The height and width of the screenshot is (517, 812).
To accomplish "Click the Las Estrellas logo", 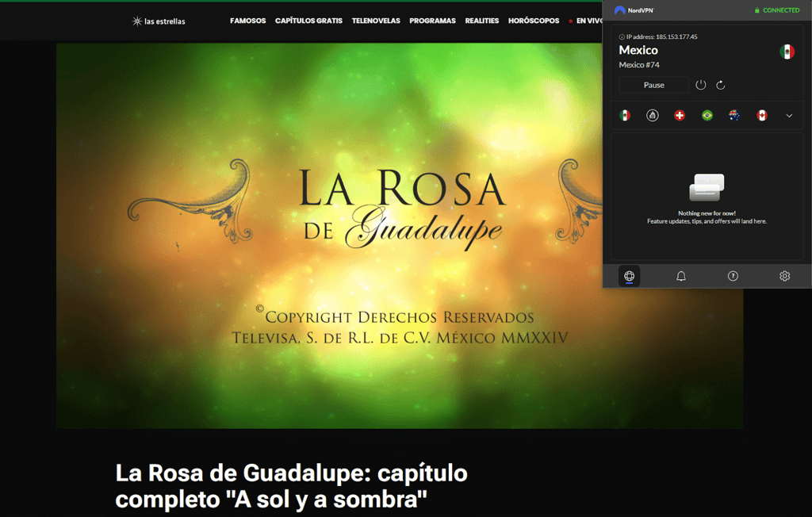I will tap(159, 21).
